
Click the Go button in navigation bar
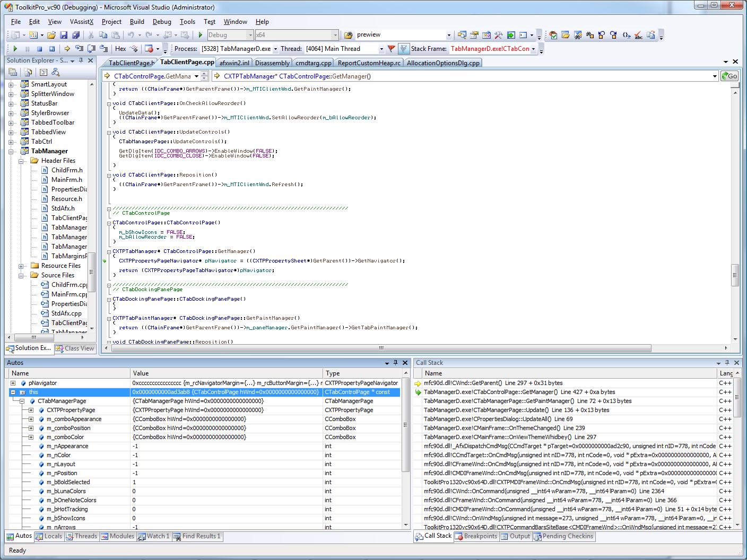click(729, 76)
